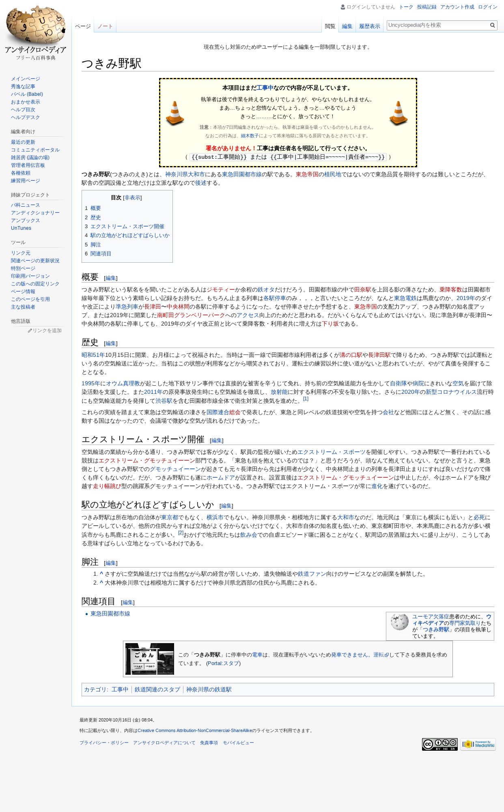Screen dimensions: 504x812
Task: Click footnote reference [2]
Action: point(181,533)
